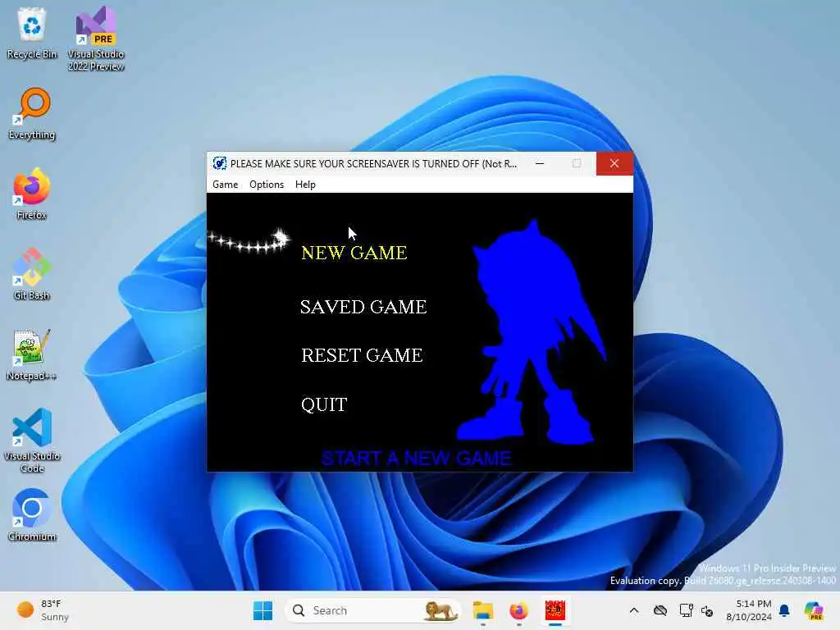Select the Firefox desktop shortcut
Viewport: 840px width, 630px height.
click(32, 194)
